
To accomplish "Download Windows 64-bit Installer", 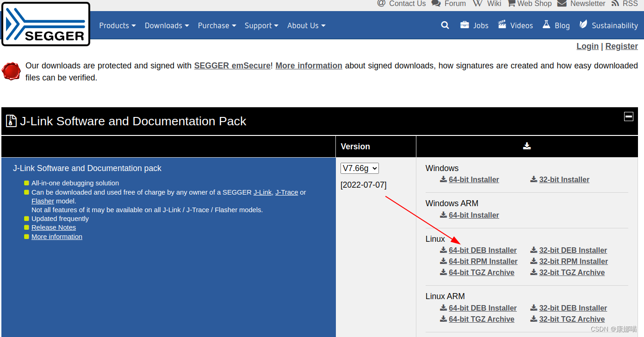I will [x=474, y=179].
